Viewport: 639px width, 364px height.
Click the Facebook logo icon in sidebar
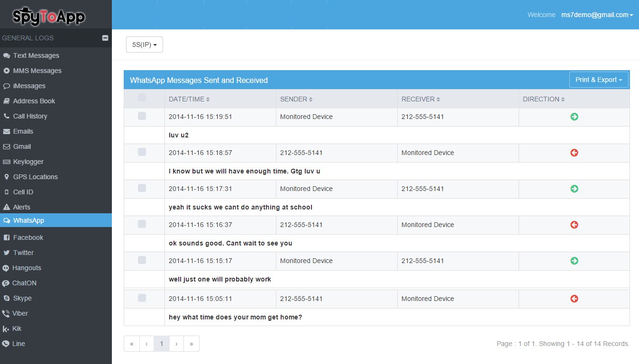click(x=6, y=237)
